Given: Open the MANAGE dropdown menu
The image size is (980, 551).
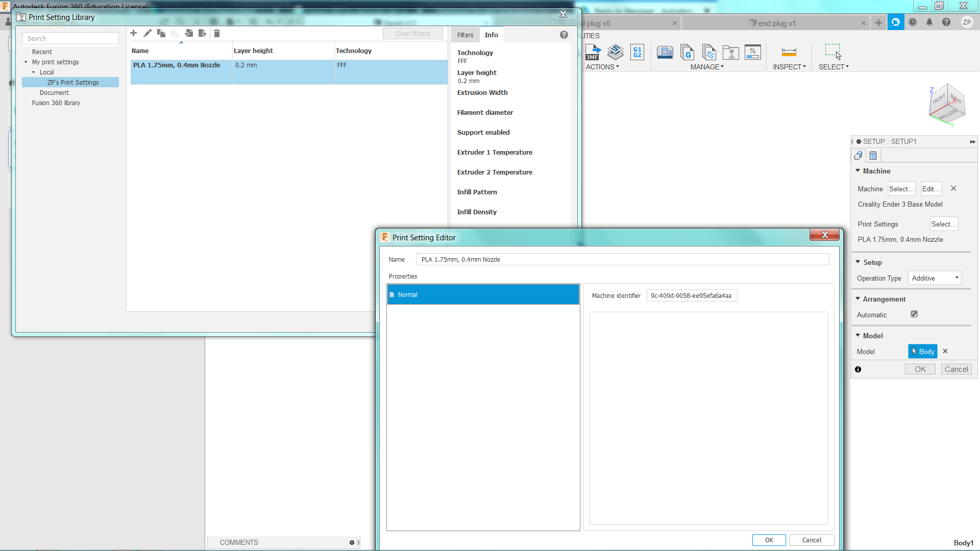Looking at the screenshot, I should click(707, 67).
